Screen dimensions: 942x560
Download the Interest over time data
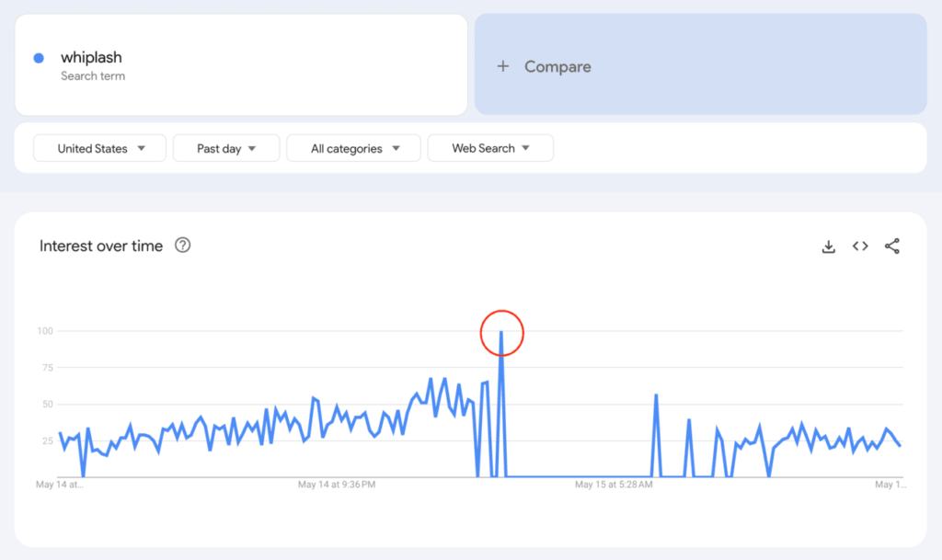tap(828, 246)
